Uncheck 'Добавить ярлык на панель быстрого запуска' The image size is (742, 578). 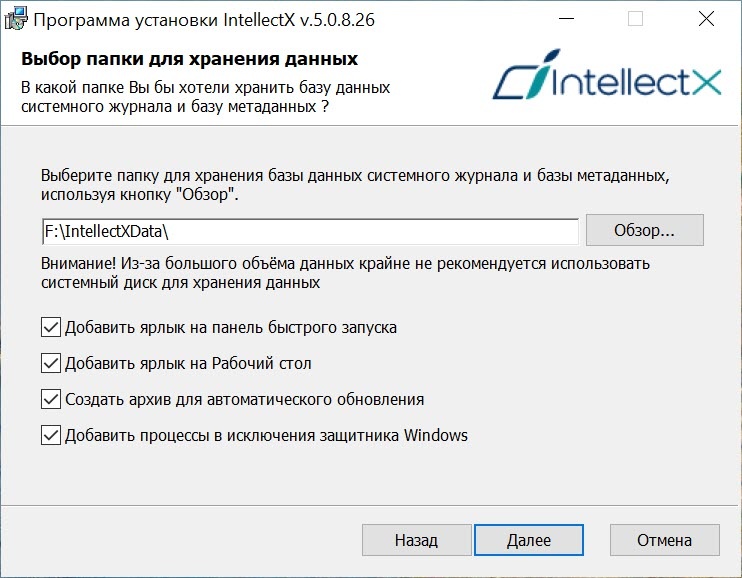pos(51,327)
